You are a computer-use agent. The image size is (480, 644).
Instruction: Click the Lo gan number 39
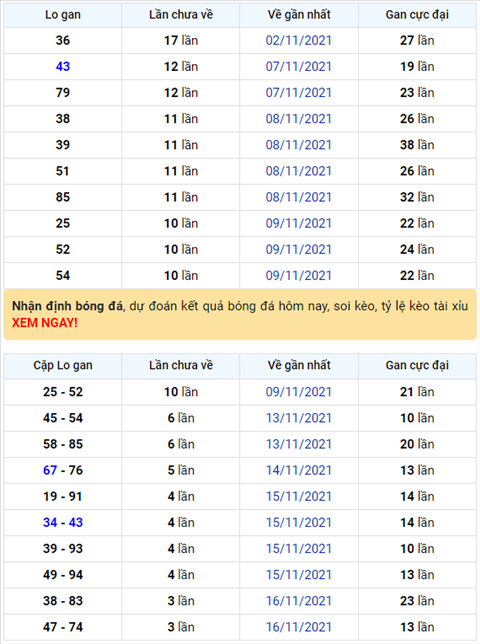(x=63, y=145)
